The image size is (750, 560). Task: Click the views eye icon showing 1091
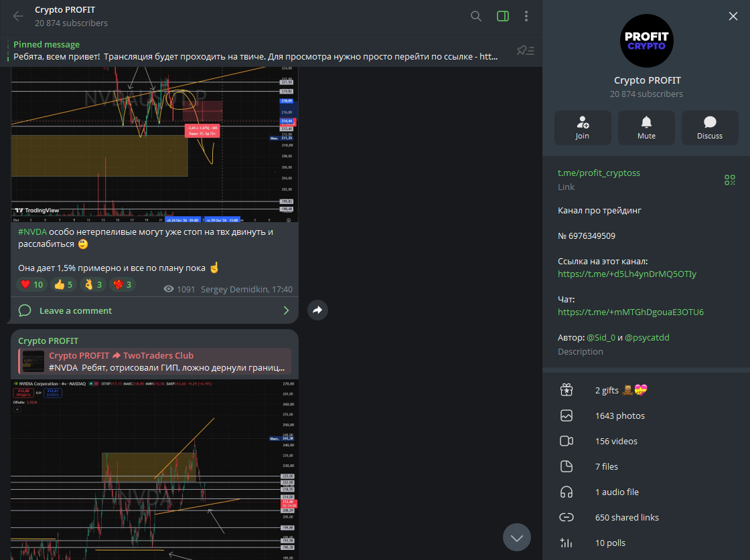tap(168, 289)
